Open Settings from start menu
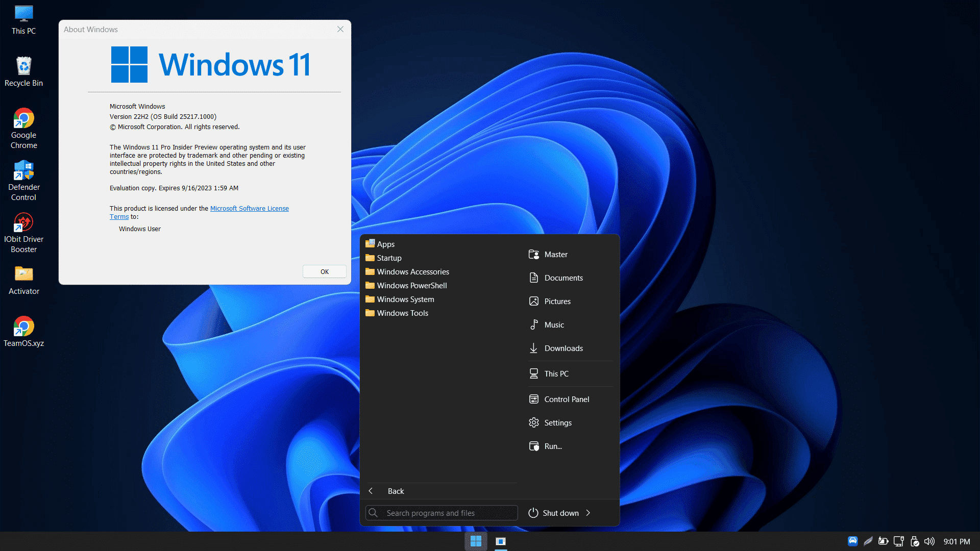980x551 pixels. 557,422
